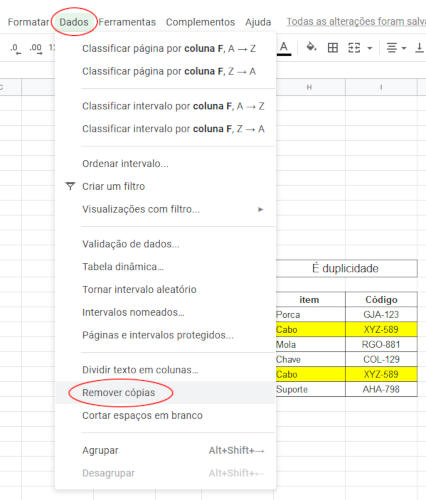Click the text color icon
426x500 pixels.
pyautogui.click(x=284, y=48)
